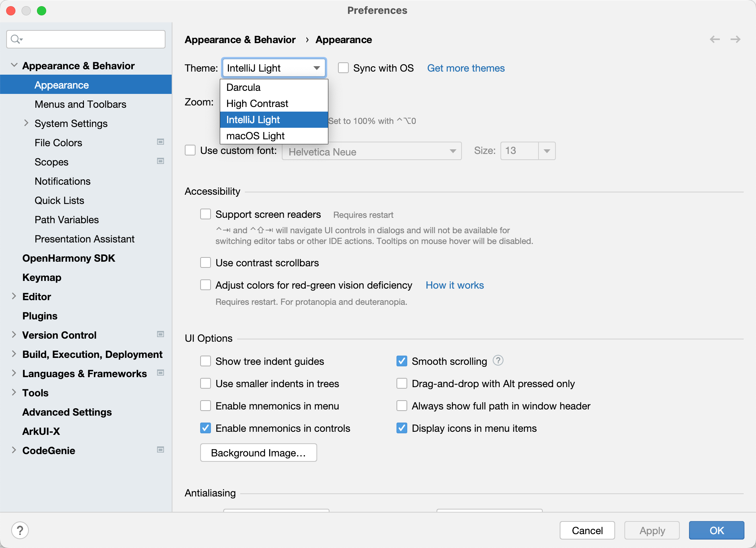
Task: Open How it works link
Action: 455,285
